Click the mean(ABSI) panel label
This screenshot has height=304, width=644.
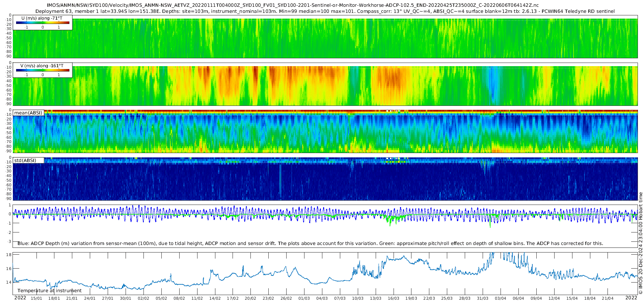coord(28,113)
